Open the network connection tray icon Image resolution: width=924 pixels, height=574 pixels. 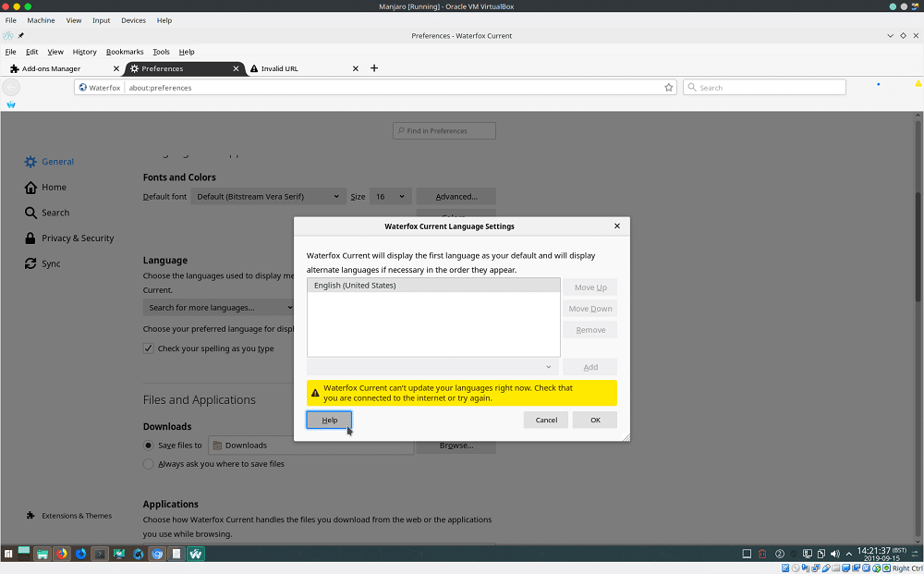pos(807,554)
